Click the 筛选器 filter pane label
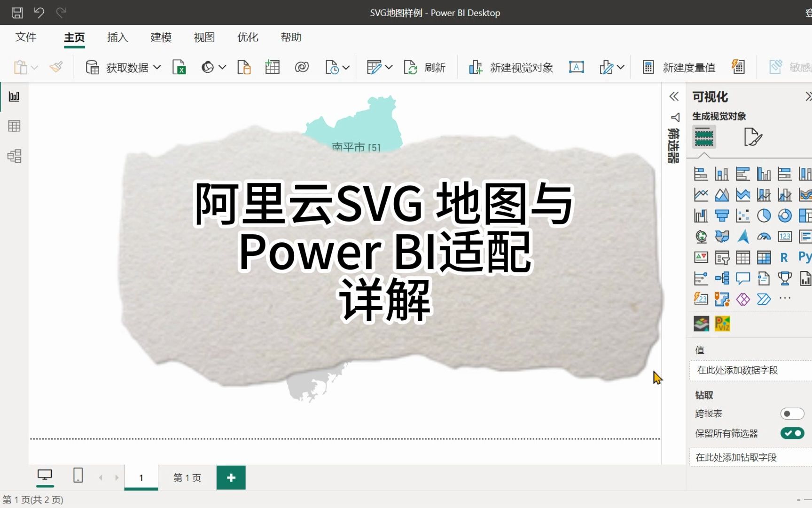 click(x=674, y=146)
